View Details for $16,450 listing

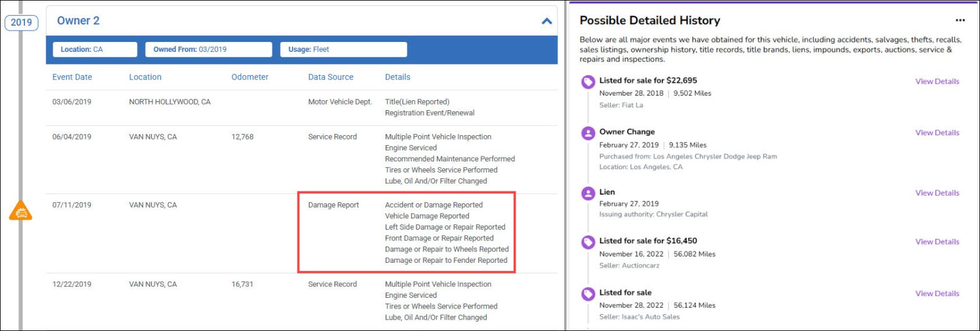click(937, 242)
